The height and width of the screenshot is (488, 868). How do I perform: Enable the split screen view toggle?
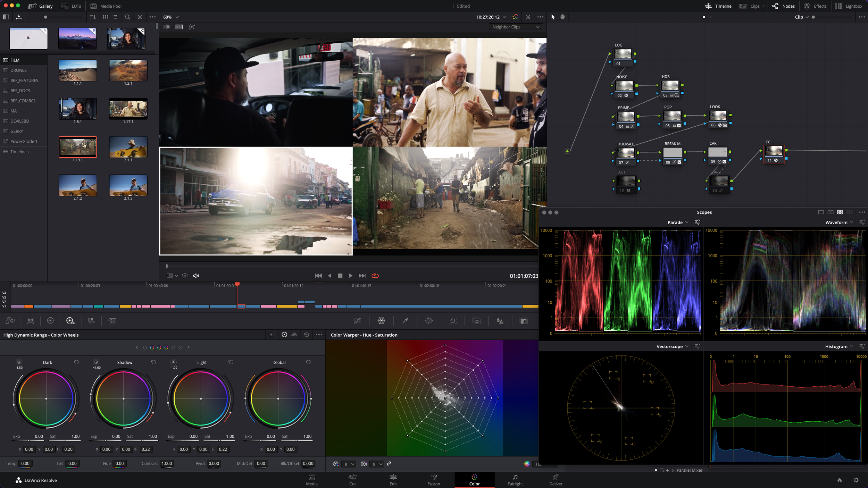179,27
